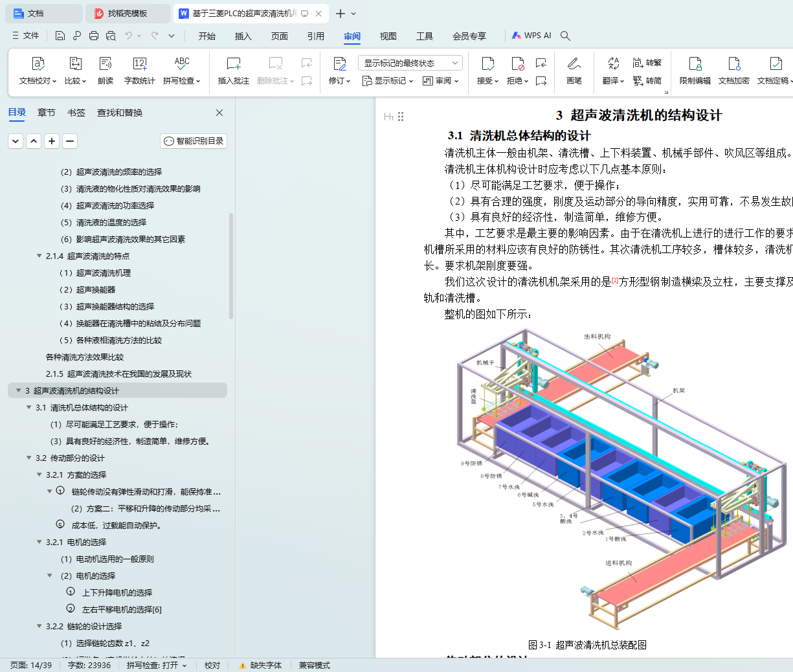793x672 pixels.
Task: Collapse the 3.1 清洗机总体结构的设计 node
Action: tap(29, 407)
